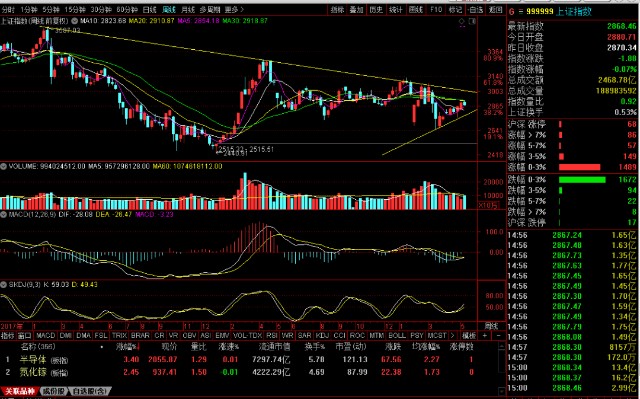The width and height of the screenshot is (640, 399).
Task: Switch chart period to 日线
Action: pyautogui.click(x=149, y=9)
